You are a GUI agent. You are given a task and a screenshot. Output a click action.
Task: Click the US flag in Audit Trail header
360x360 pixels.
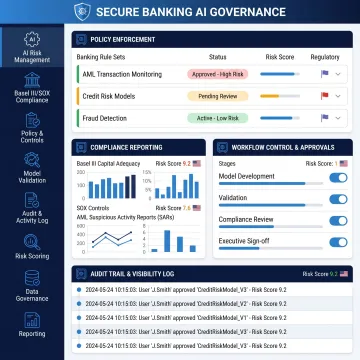click(x=344, y=274)
